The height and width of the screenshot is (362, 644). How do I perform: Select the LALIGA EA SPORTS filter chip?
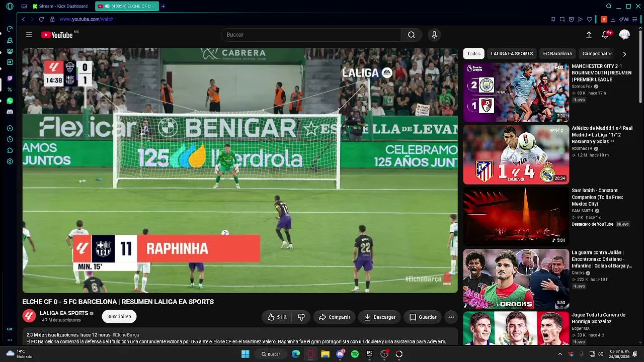(x=512, y=53)
